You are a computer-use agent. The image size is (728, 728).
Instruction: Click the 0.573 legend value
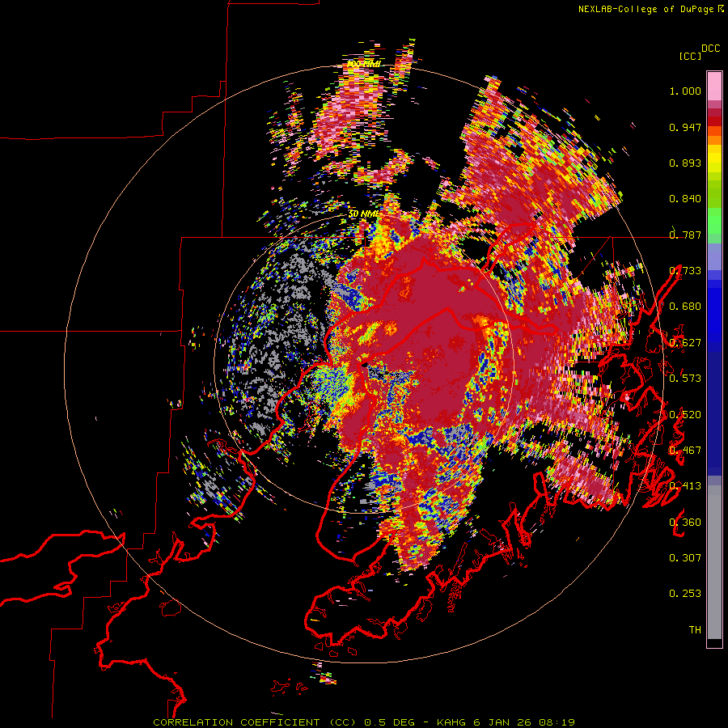tap(685, 379)
